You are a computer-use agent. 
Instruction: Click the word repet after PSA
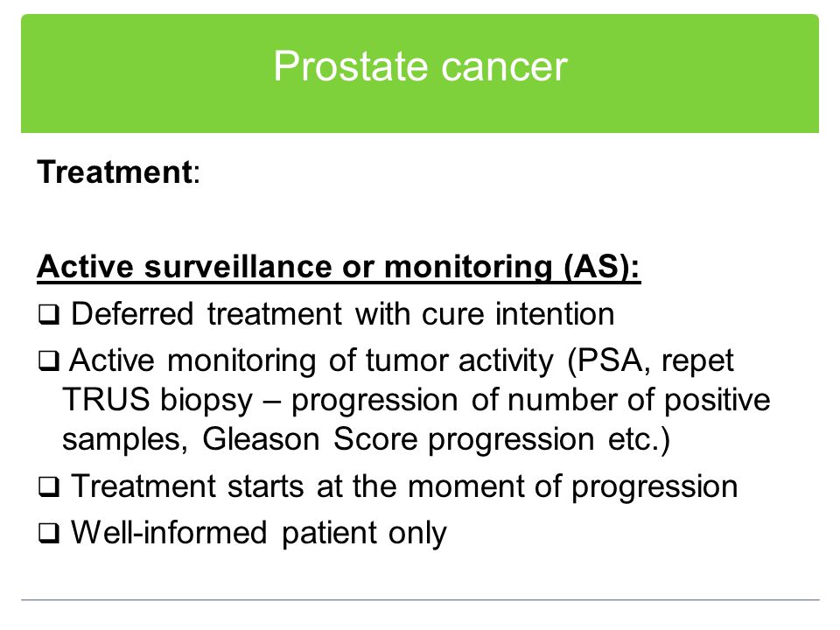[697, 361]
